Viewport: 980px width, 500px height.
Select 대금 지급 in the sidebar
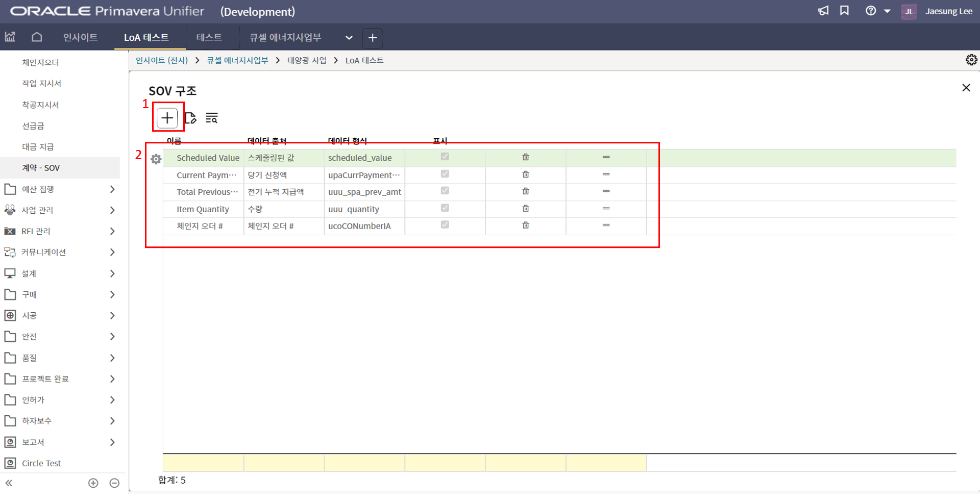(x=38, y=147)
